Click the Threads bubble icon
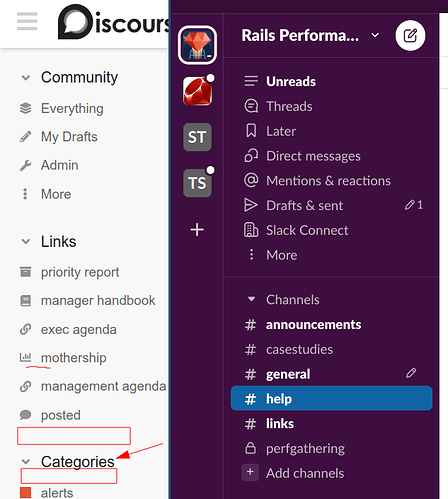 pos(251,106)
